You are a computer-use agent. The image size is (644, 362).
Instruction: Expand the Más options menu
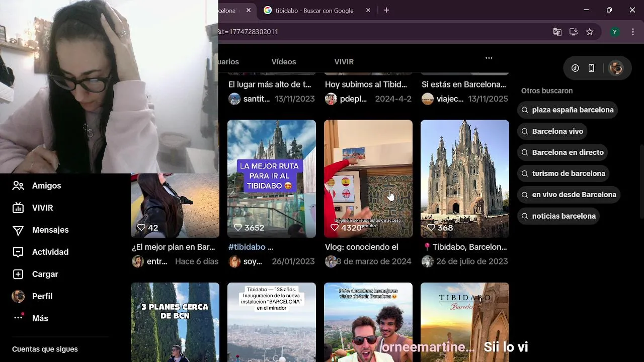pos(31,318)
